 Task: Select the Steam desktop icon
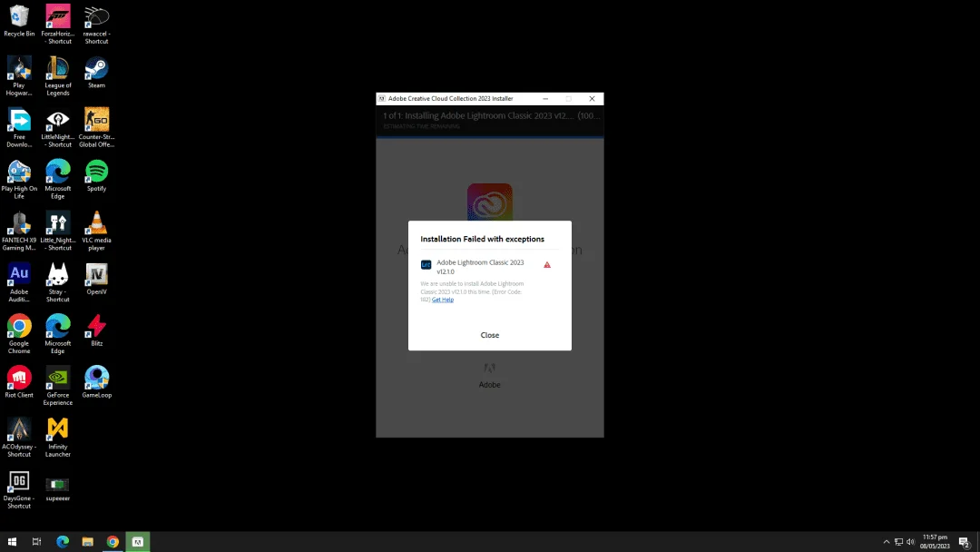96,73
